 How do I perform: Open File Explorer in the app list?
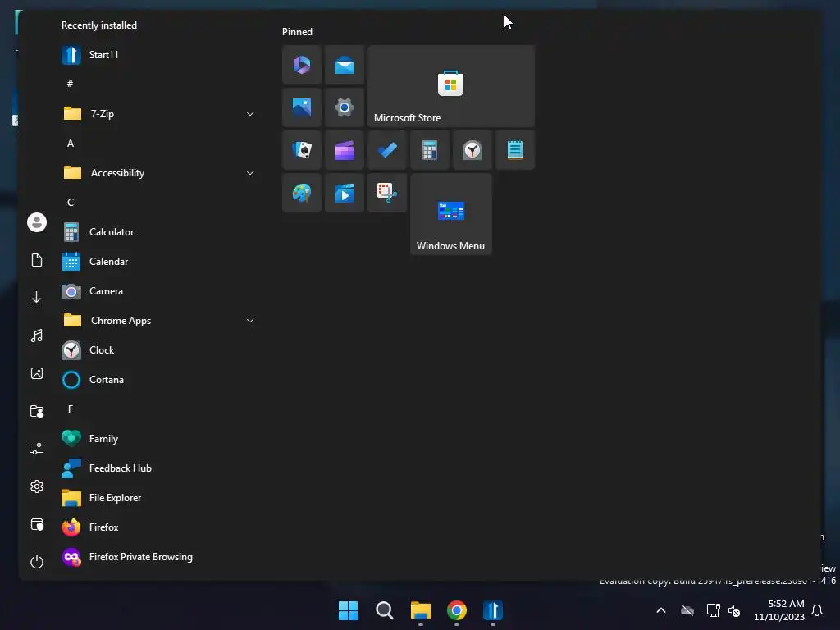click(159, 498)
